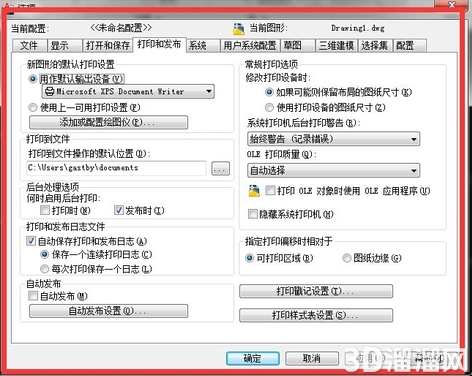Select 使用打印设备的图纸尺寸 radio button
The height and width of the screenshot is (376, 472).
pos(269,108)
